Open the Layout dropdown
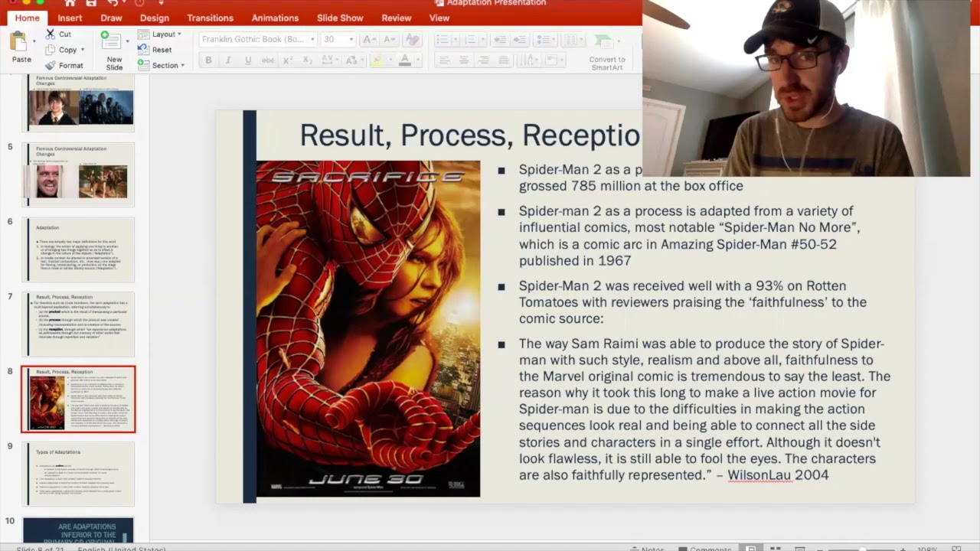The image size is (980, 551). click(x=159, y=34)
